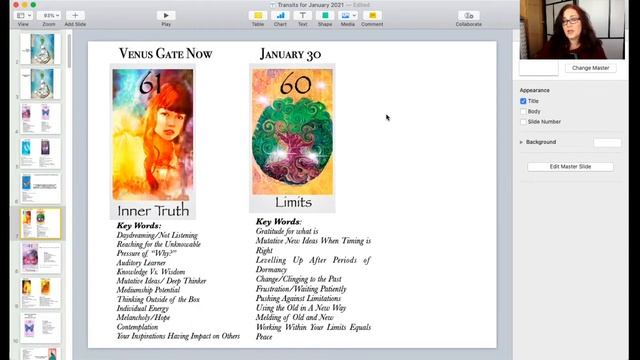Add a Comment from the toolbar

(x=372, y=16)
